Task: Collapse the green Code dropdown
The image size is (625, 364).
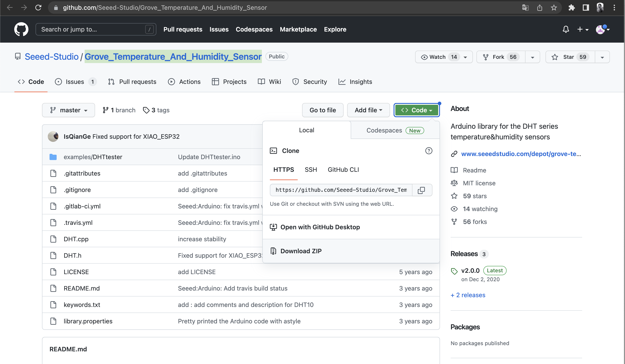Action: [x=416, y=110]
